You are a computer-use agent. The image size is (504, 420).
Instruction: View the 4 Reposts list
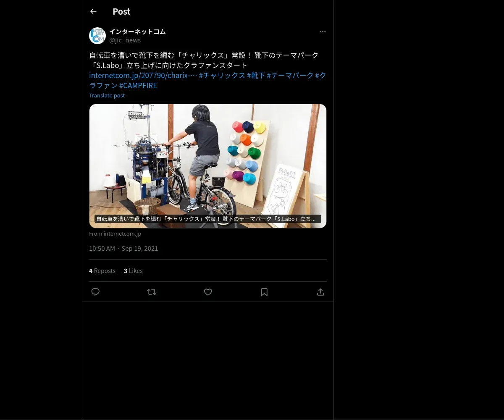point(102,271)
